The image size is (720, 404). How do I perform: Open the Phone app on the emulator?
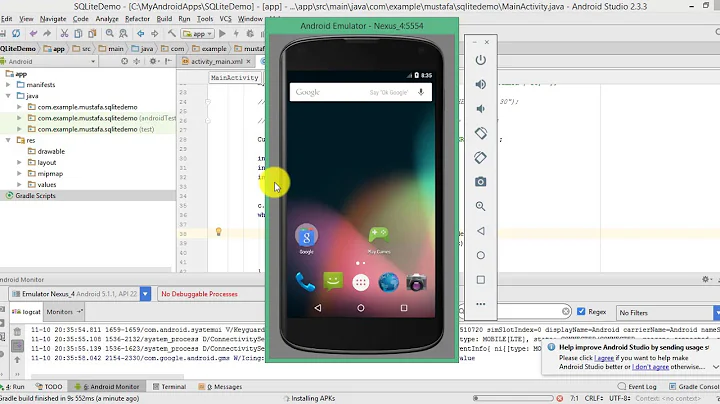305,282
